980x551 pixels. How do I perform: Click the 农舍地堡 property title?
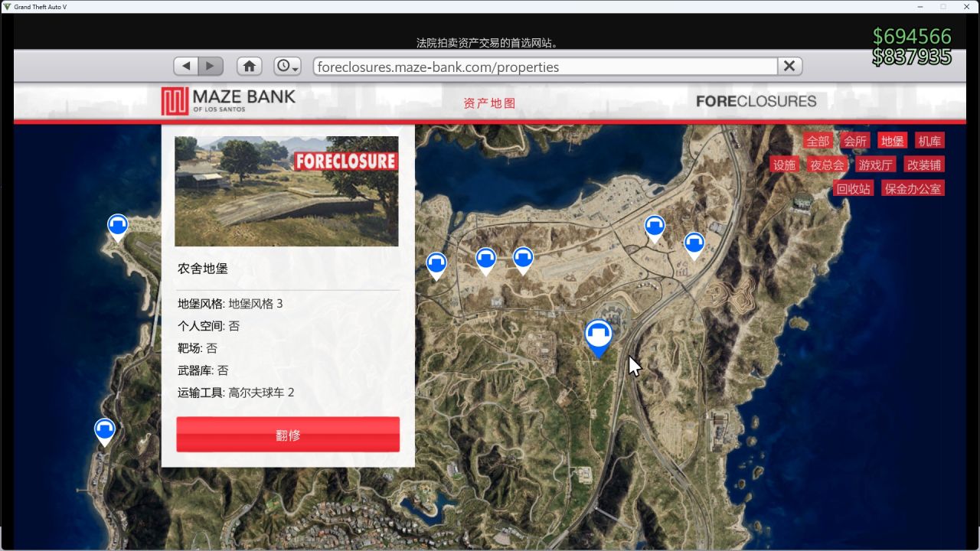pos(203,269)
